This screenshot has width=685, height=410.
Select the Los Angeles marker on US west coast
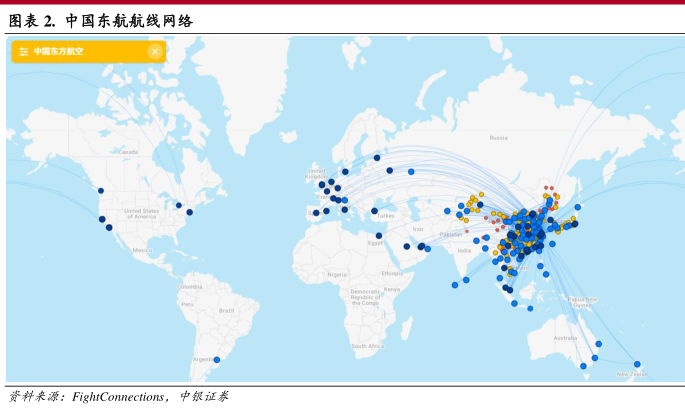point(109,227)
